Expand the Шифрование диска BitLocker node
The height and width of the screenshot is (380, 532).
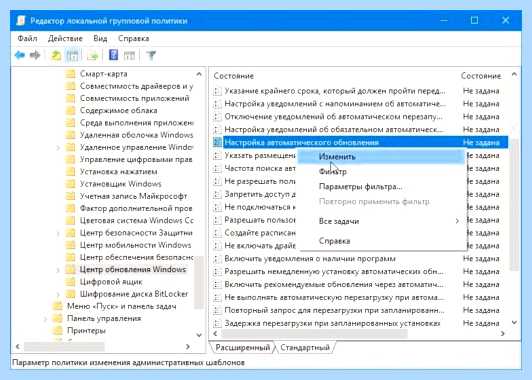[58, 294]
